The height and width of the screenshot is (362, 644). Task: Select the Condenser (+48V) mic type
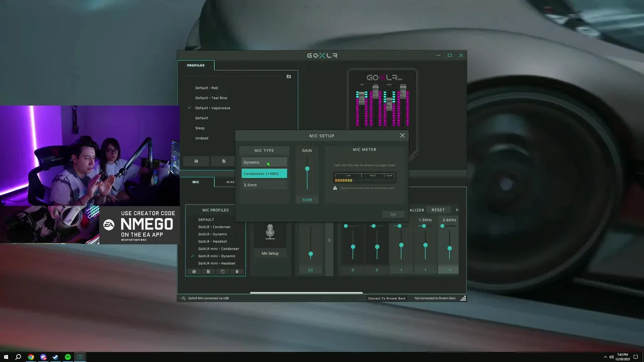point(264,173)
